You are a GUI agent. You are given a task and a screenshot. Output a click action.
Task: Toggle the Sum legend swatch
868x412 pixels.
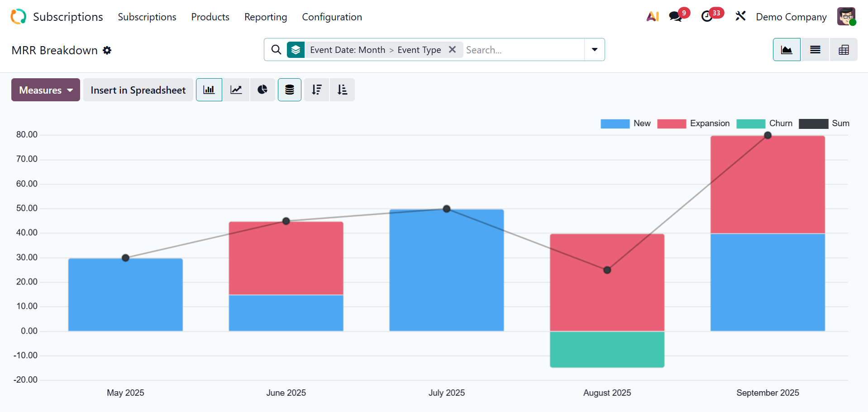click(x=814, y=123)
